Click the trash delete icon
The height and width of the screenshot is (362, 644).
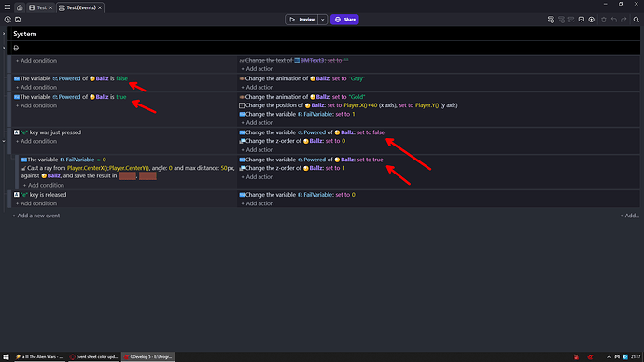(603, 20)
